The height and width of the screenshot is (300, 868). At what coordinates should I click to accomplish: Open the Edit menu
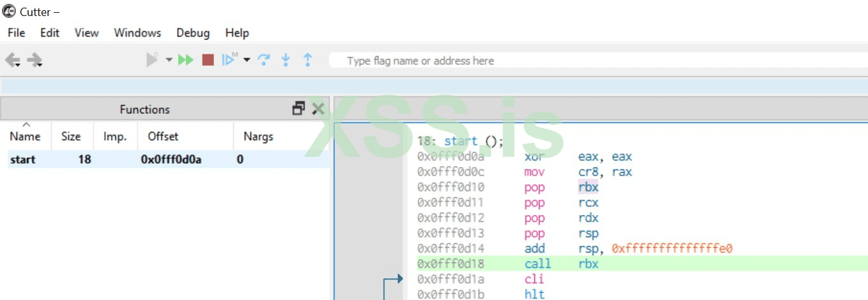(x=50, y=33)
